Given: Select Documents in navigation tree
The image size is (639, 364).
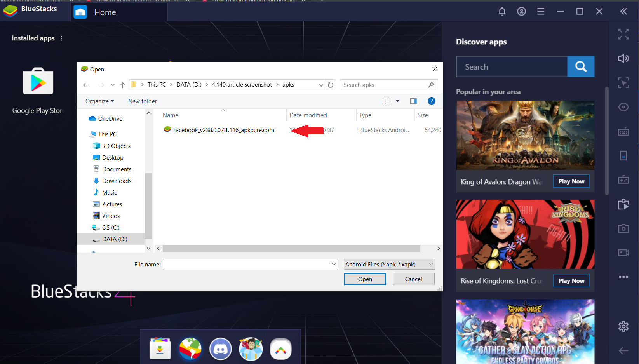Looking at the screenshot, I should pyautogui.click(x=112, y=169).
